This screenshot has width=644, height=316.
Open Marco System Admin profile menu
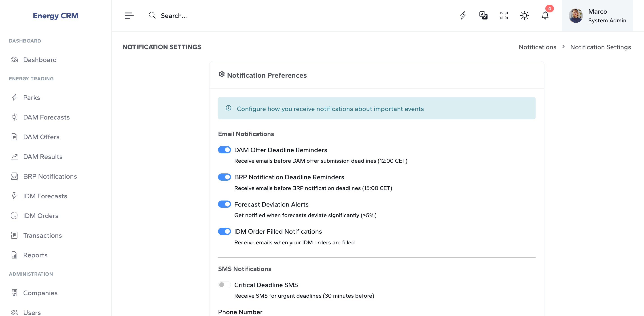click(x=597, y=16)
